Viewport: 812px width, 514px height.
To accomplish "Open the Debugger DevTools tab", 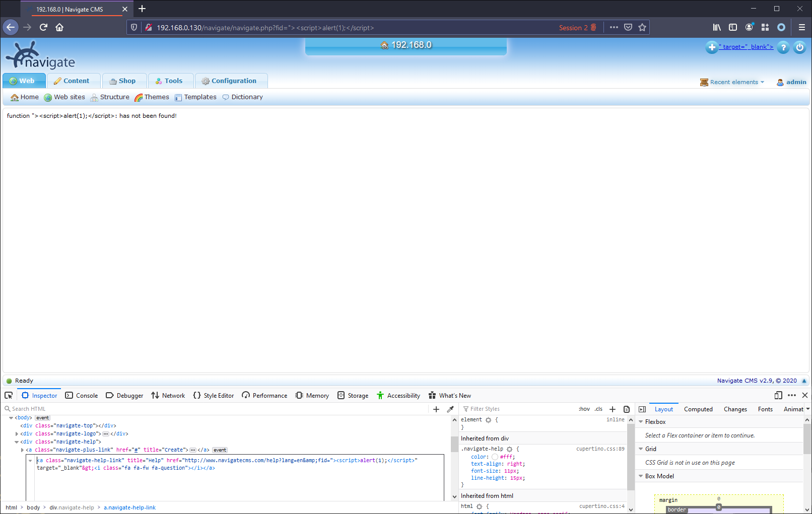I will pos(124,396).
